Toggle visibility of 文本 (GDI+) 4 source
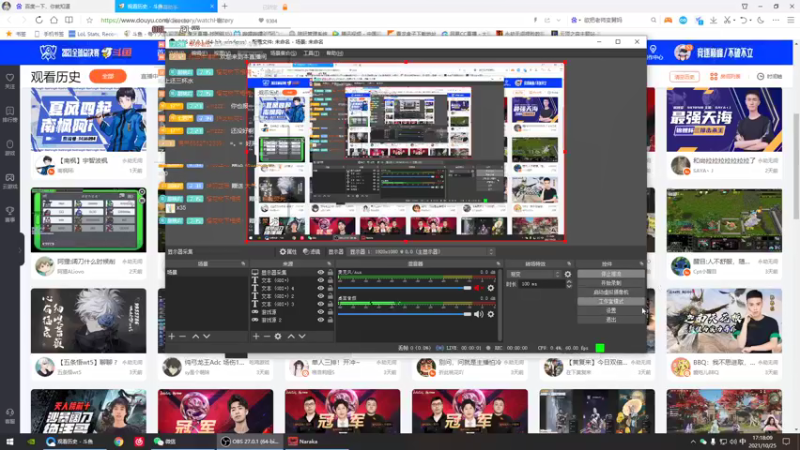This screenshot has width=800, height=450. (x=320, y=288)
